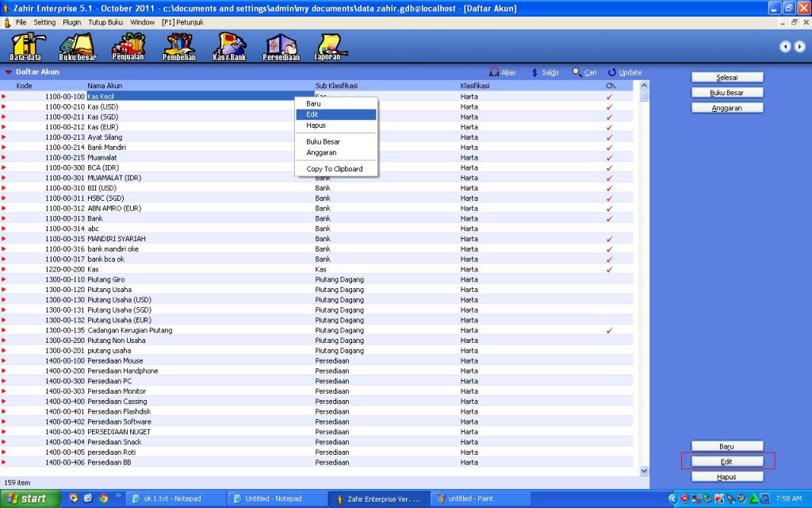This screenshot has height=508, width=812.
Task: Click the Selesai button
Action: pyautogui.click(x=727, y=77)
